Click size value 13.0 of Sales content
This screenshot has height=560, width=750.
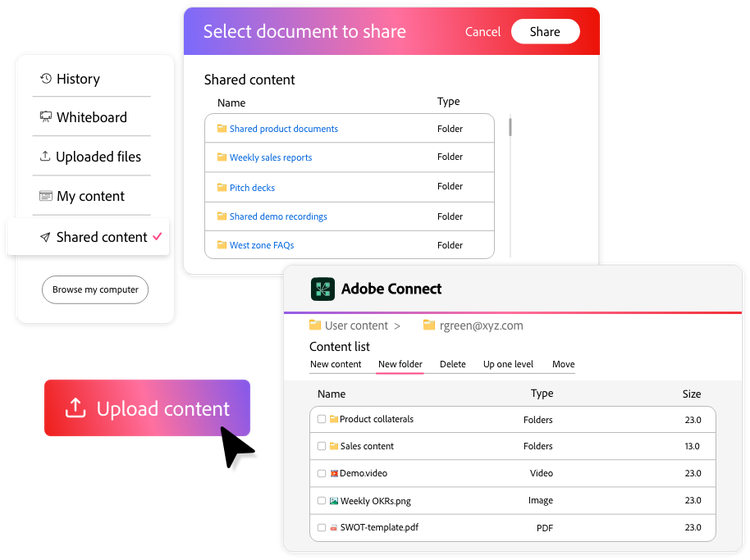point(692,446)
